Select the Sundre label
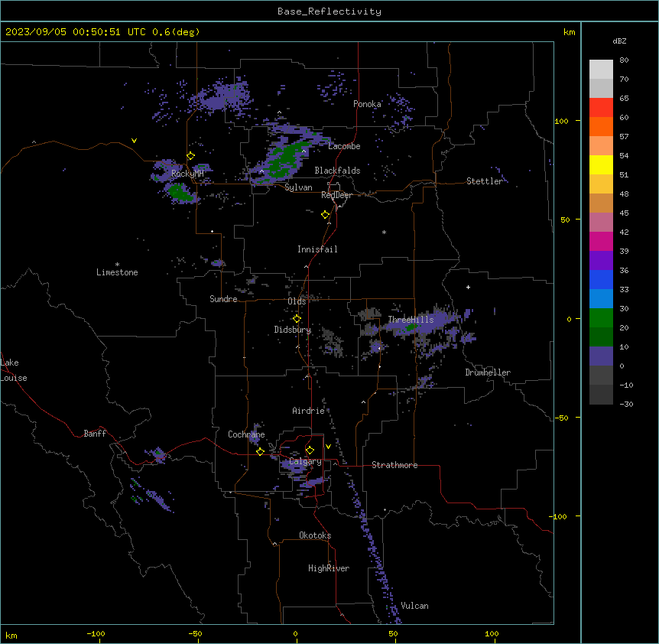Screen dimensions: 659x644 pos(223,299)
